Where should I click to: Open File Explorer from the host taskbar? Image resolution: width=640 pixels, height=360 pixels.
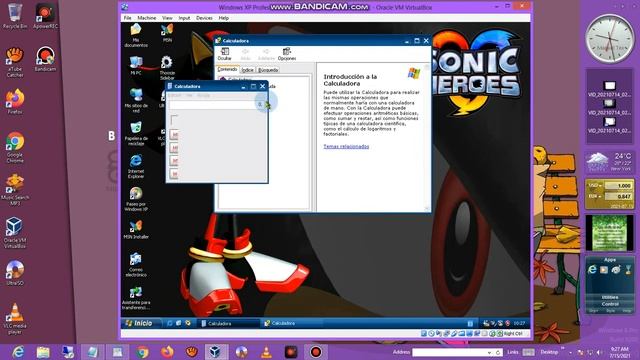(43, 352)
